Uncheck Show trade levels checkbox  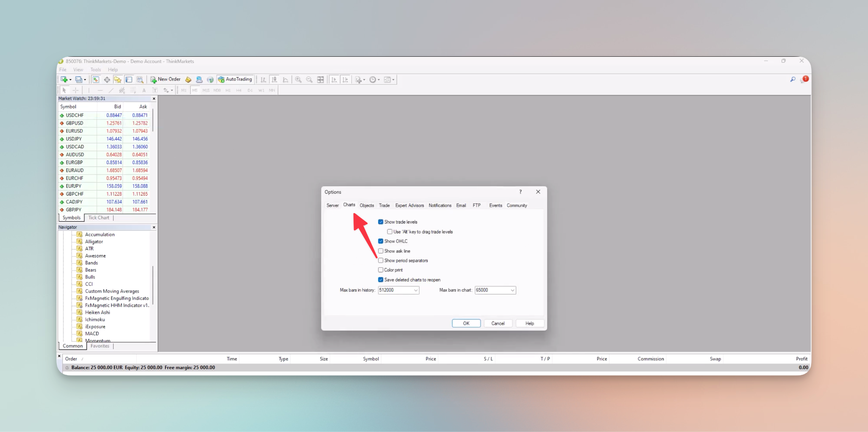click(x=381, y=222)
